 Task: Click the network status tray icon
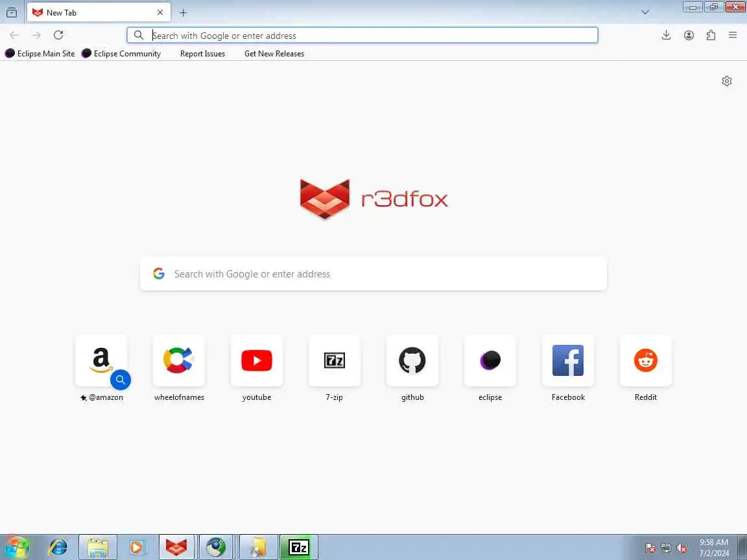(x=666, y=548)
